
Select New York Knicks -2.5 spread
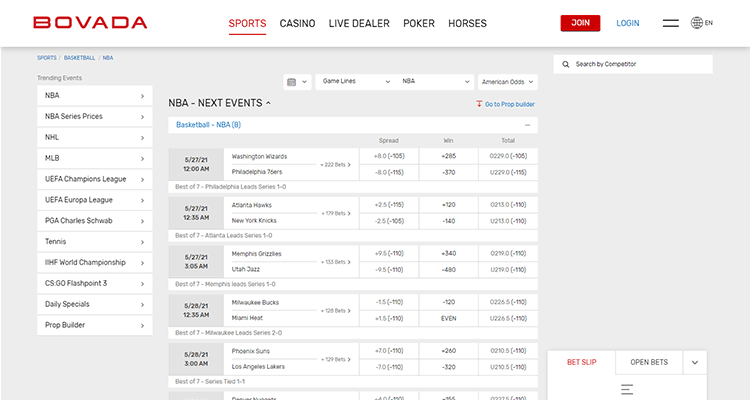click(x=389, y=221)
